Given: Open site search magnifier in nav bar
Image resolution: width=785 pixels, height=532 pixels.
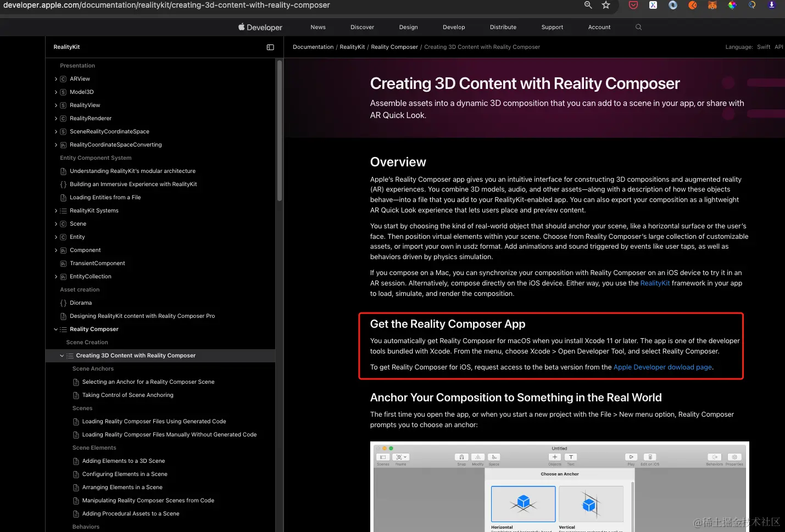Looking at the screenshot, I should [638, 27].
